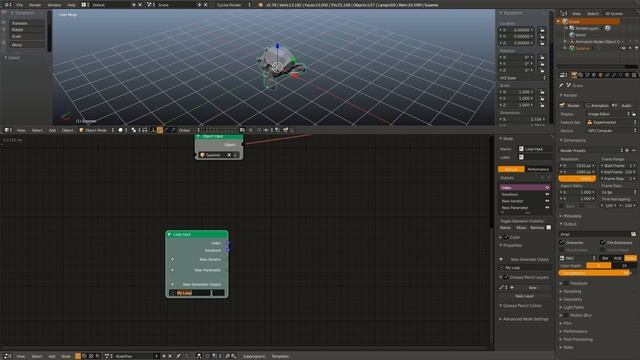The width and height of the screenshot is (640, 360).
Task: Click the Translate tool button
Action: coord(27,23)
